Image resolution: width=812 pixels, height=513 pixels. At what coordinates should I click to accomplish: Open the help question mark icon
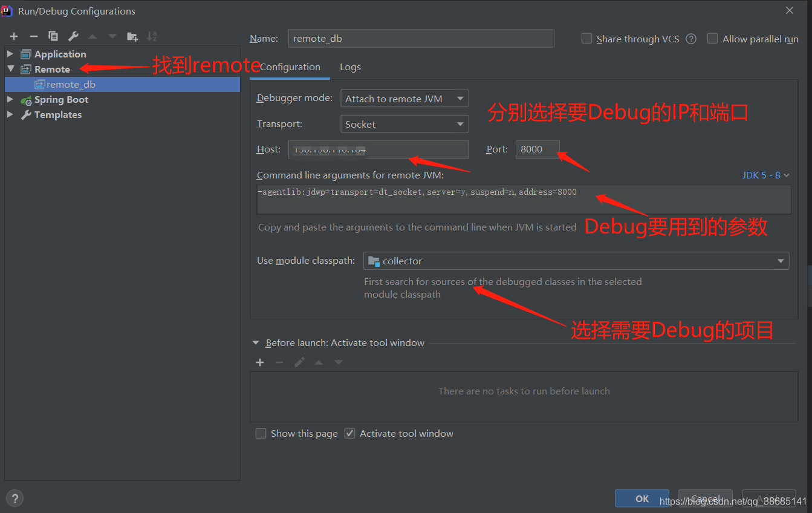pos(14,498)
